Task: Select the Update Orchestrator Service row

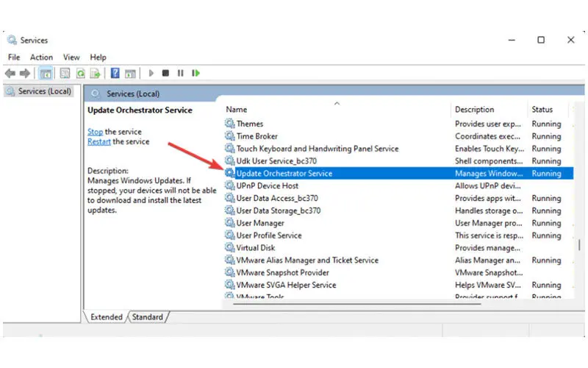Action: tap(398, 173)
